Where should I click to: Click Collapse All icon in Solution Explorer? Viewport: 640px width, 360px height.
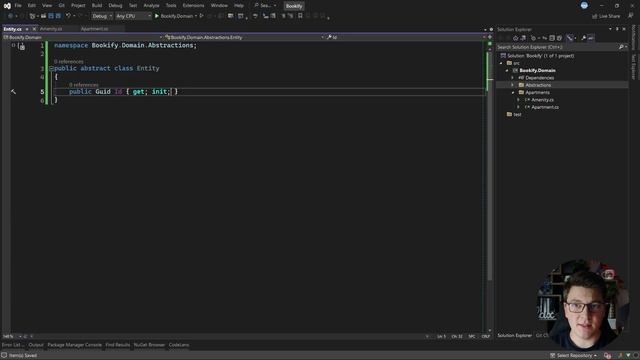pos(552,38)
